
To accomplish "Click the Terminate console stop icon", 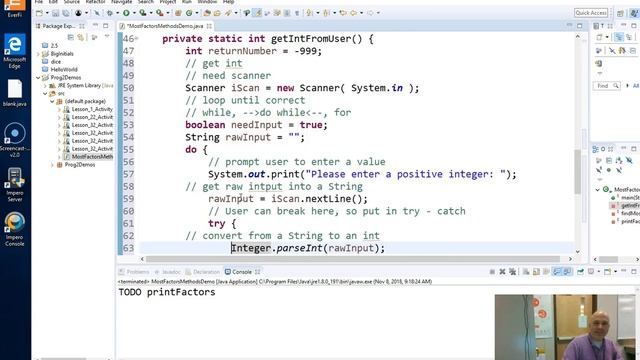I will pos(492,272).
